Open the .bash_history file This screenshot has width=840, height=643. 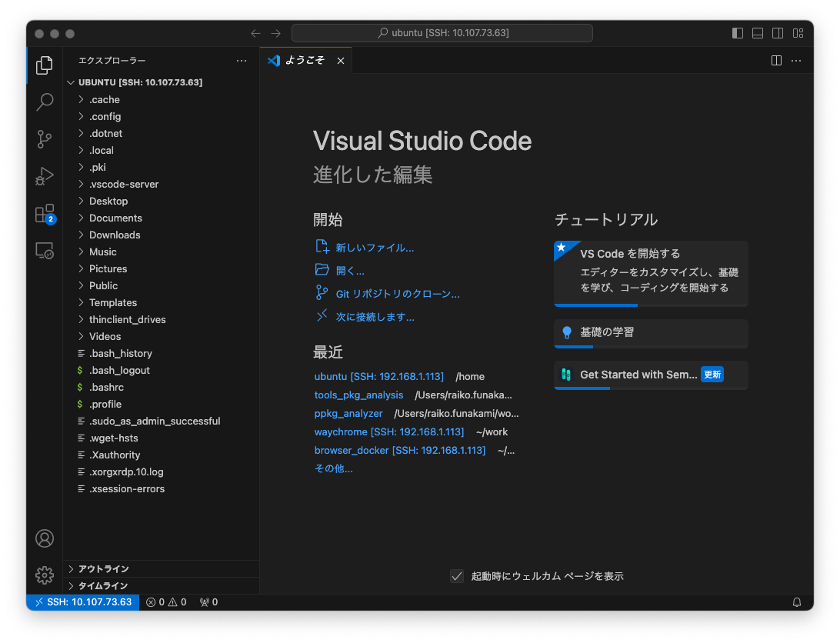[x=161, y=354]
